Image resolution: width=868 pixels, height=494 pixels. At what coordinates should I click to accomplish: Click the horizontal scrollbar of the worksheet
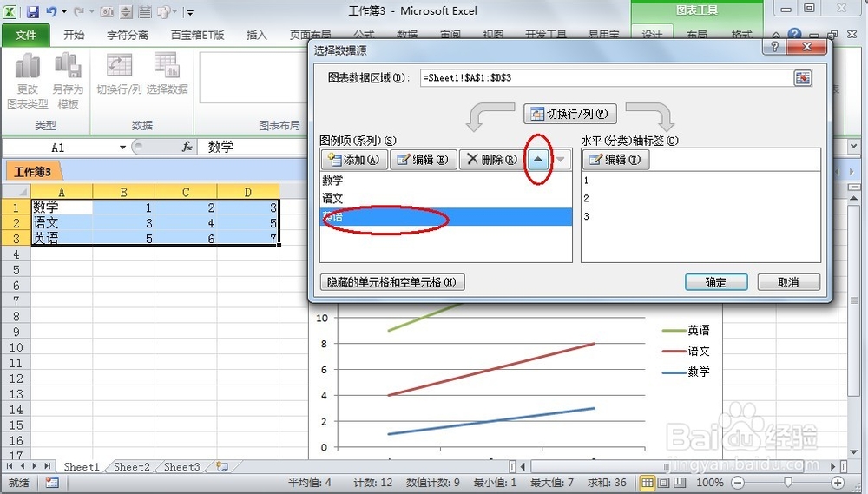[x=675, y=466]
